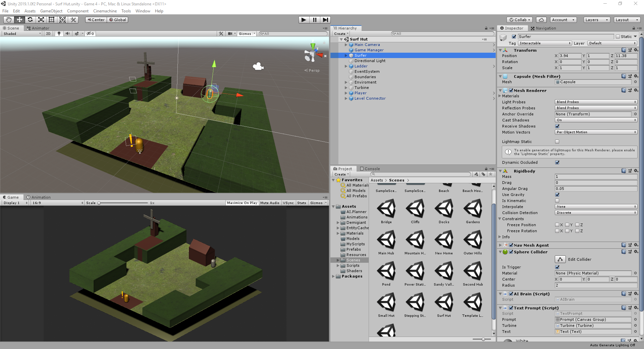Enable Lightmap Static checkbox
This screenshot has width=644, height=349.
coord(557,142)
